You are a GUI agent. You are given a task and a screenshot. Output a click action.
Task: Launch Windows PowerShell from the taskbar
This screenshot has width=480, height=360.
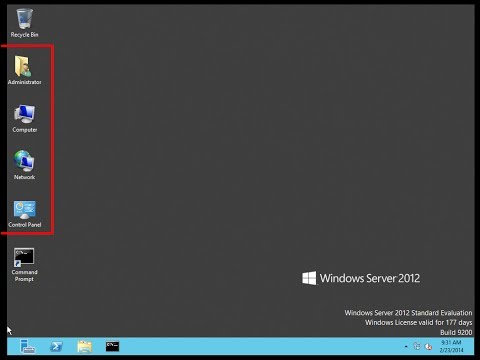click(56, 346)
